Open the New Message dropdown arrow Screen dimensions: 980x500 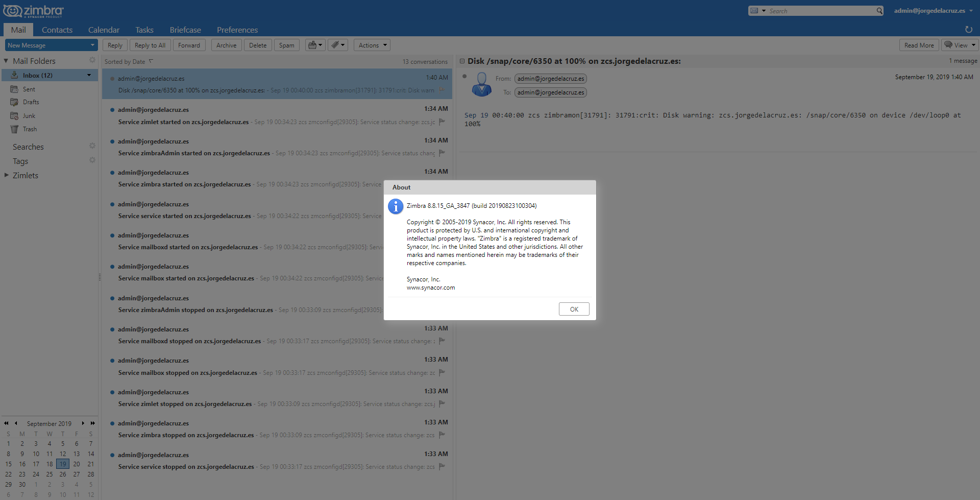[x=92, y=45]
